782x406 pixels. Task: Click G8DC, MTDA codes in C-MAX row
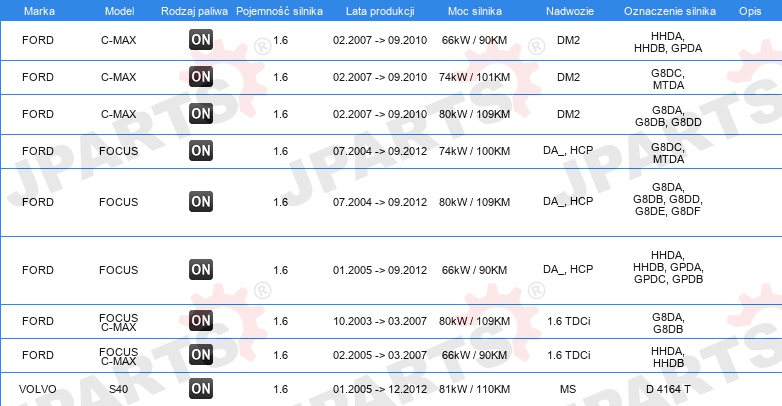click(668, 79)
